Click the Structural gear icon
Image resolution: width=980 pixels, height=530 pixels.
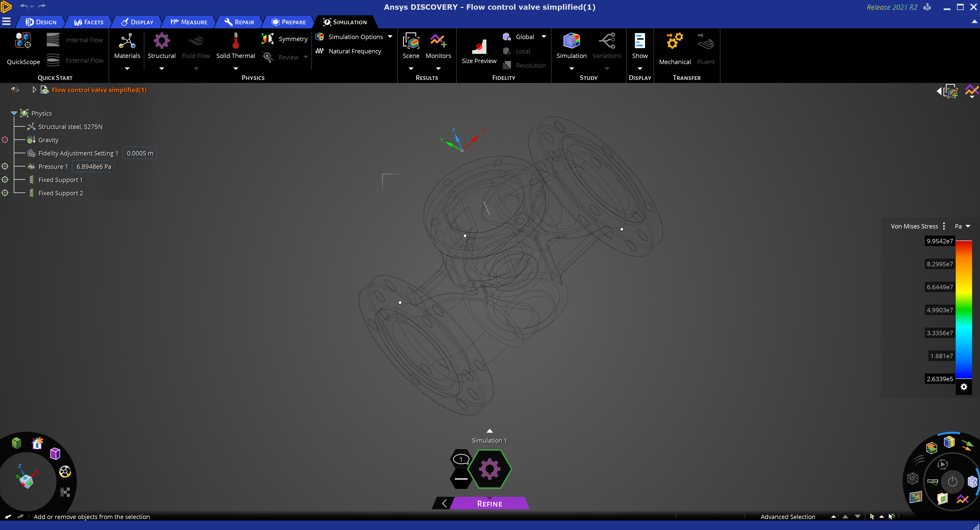[x=162, y=41]
